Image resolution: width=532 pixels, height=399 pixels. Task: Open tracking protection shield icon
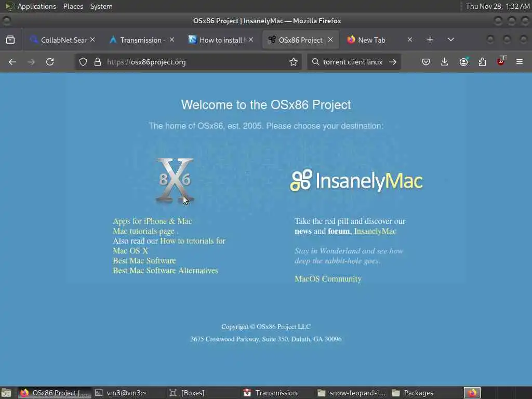pos(83,62)
